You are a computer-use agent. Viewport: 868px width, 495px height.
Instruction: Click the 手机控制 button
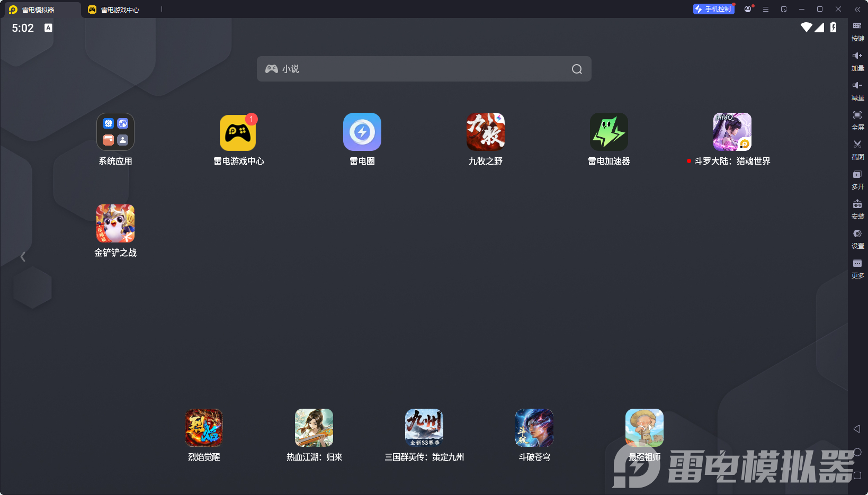[713, 9]
